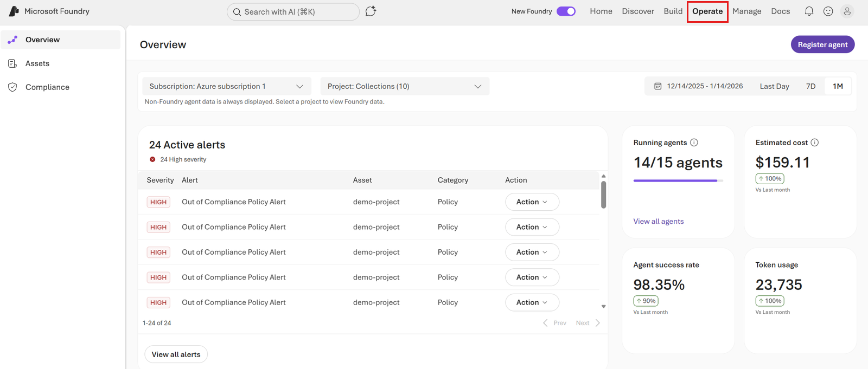Screen dimensions: 868x369
Task: Click the View all alerts button
Action: [x=176, y=354]
